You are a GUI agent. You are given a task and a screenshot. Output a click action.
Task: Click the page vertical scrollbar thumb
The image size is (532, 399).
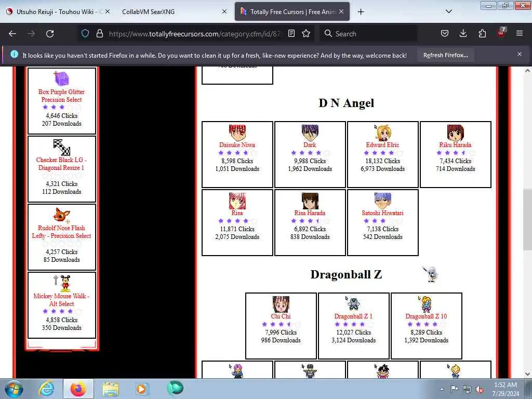coord(527,219)
